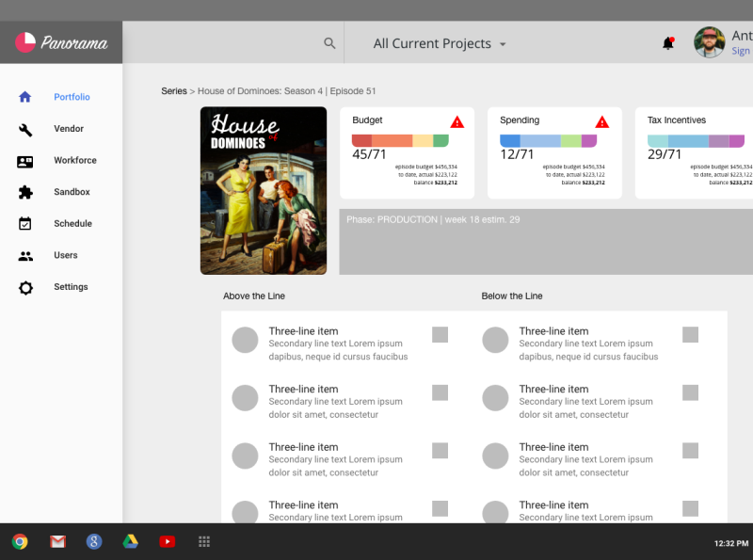Image resolution: width=753 pixels, height=560 pixels.
Task: Click the Panorama logo
Action: click(x=61, y=42)
